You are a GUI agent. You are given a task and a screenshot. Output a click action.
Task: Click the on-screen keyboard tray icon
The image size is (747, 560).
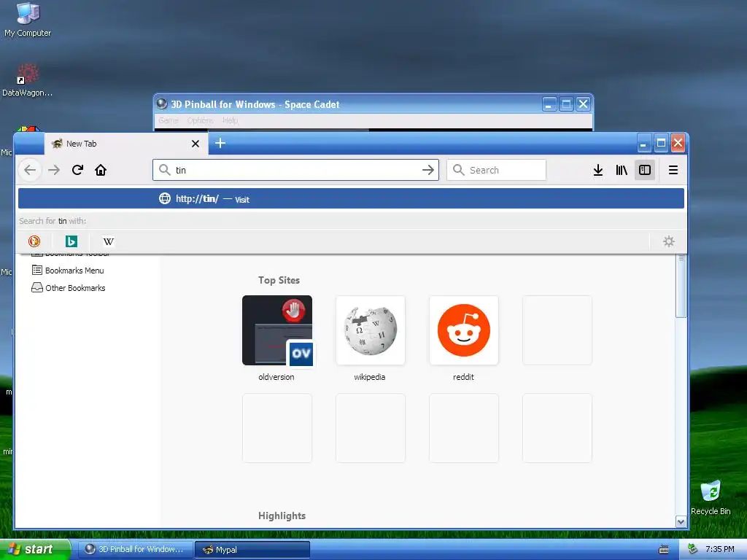click(x=664, y=550)
